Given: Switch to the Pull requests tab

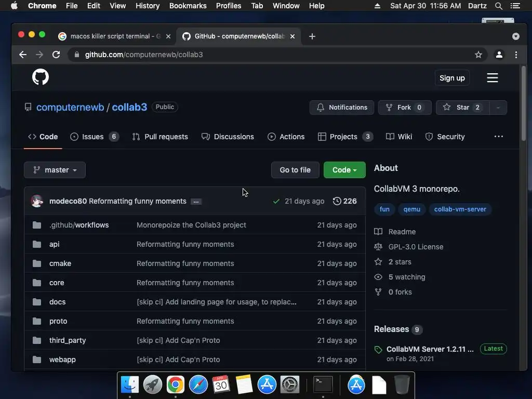Looking at the screenshot, I should pos(160,137).
